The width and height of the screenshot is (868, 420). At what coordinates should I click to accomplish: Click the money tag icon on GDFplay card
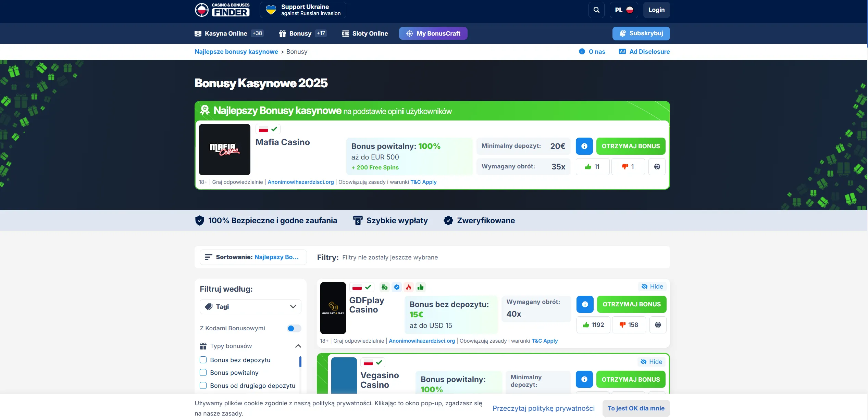coord(385,287)
